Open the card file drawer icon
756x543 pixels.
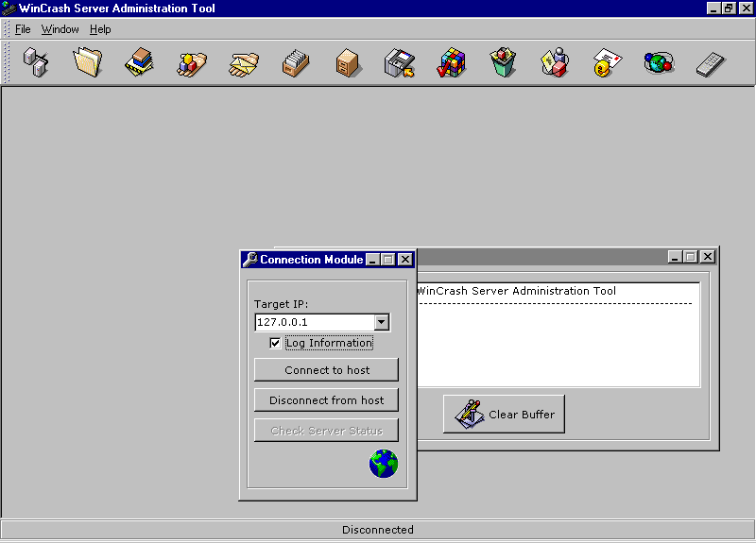296,63
